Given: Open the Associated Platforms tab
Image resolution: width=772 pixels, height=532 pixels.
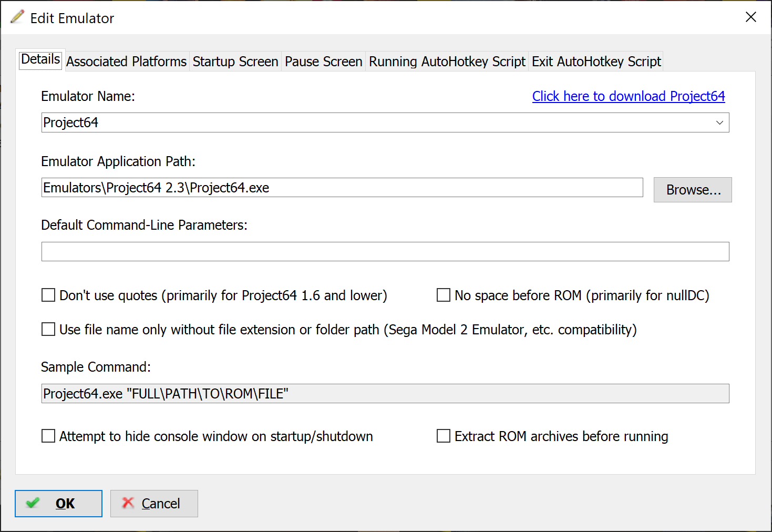Looking at the screenshot, I should [126, 62].
